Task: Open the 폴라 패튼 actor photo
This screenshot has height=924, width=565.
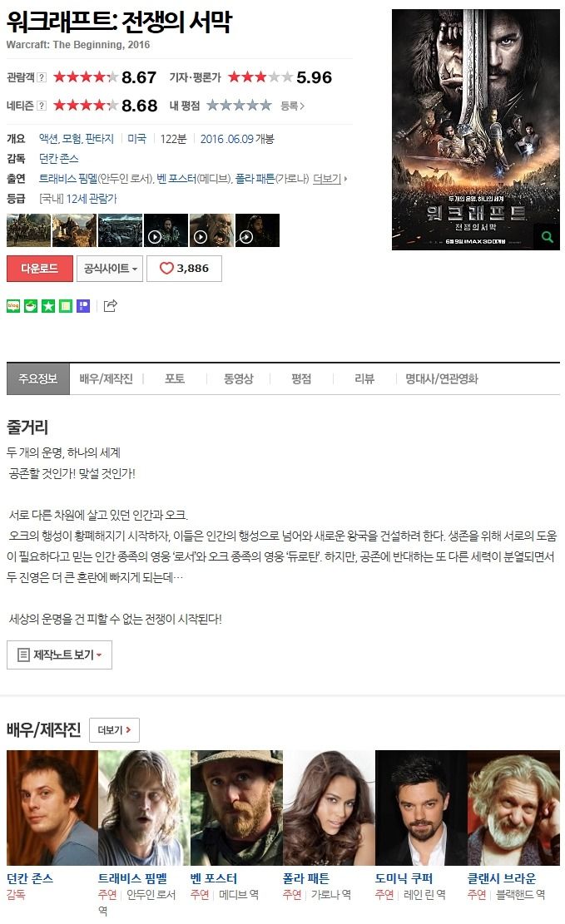Action: click(329, 808)
